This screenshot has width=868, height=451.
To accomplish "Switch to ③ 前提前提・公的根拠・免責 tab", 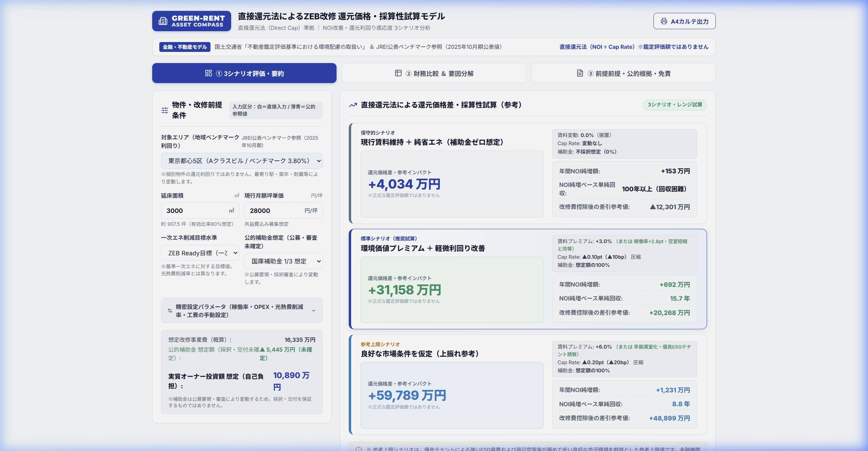I will 623,73.
